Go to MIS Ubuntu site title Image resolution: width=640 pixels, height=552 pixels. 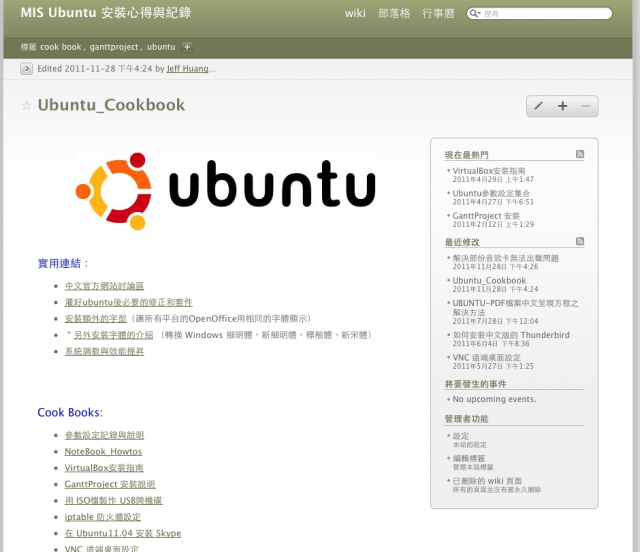pos(106,13)
